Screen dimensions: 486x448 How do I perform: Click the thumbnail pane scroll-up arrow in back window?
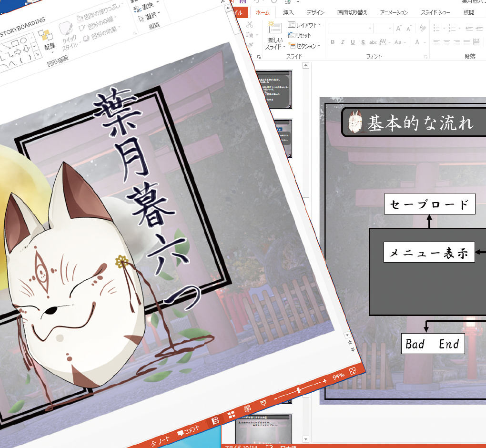(x=306, y=65)
